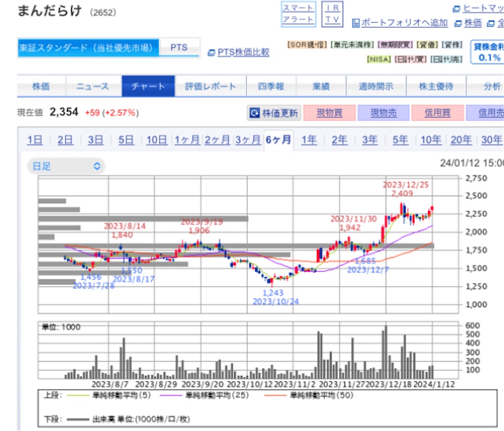Viewport: 504px width, 431px height.
Task: Click the 2023/12/25 2,409 high label
Action: point(406,189)
